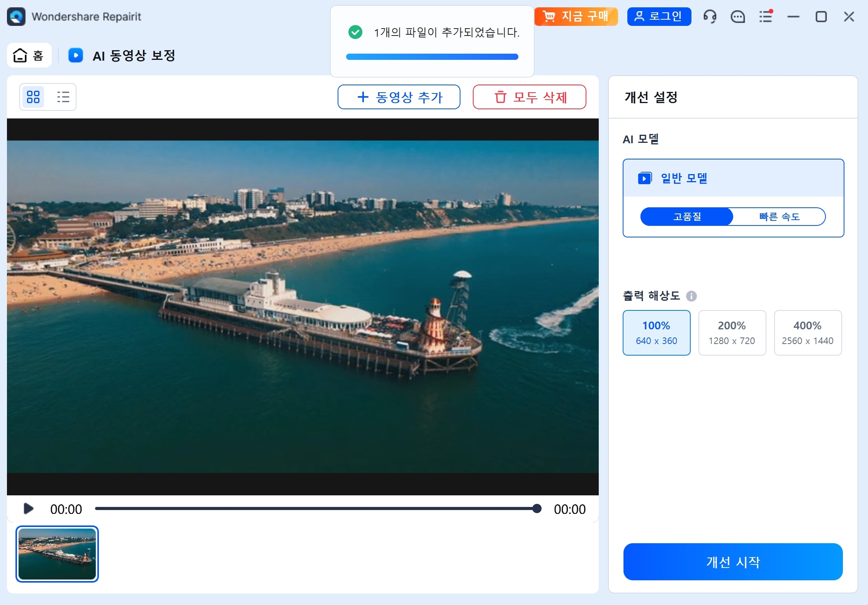
Task: Choose 200% 1280 x 720 resolution
Action: pyautogui.click(x=732, y=333)
